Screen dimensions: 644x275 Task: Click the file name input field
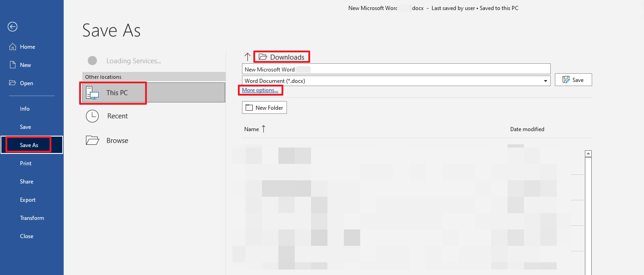(396, 69)
